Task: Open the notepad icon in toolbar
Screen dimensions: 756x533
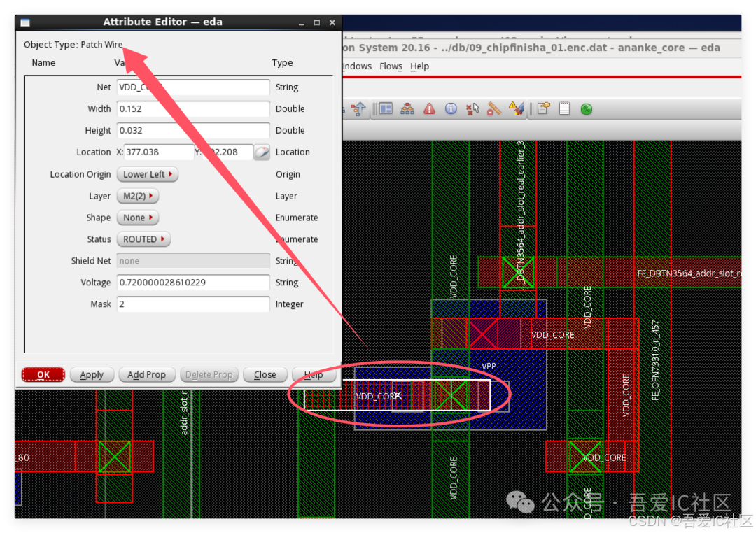Action: click(564, 108)
